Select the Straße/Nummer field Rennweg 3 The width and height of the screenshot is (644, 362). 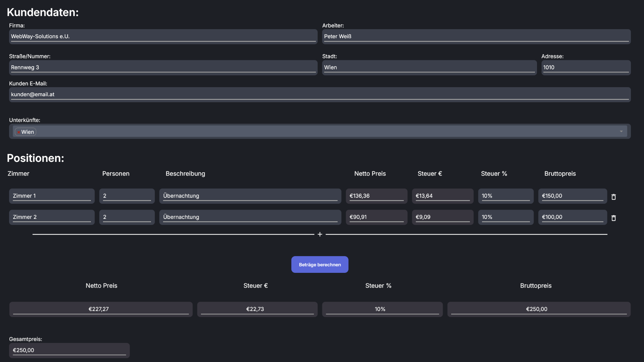163,67
